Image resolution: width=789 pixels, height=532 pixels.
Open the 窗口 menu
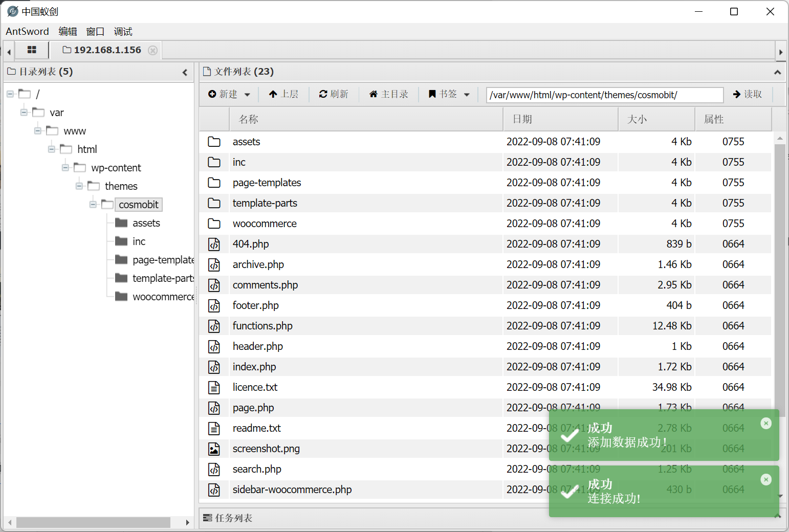tap(95, 32)
